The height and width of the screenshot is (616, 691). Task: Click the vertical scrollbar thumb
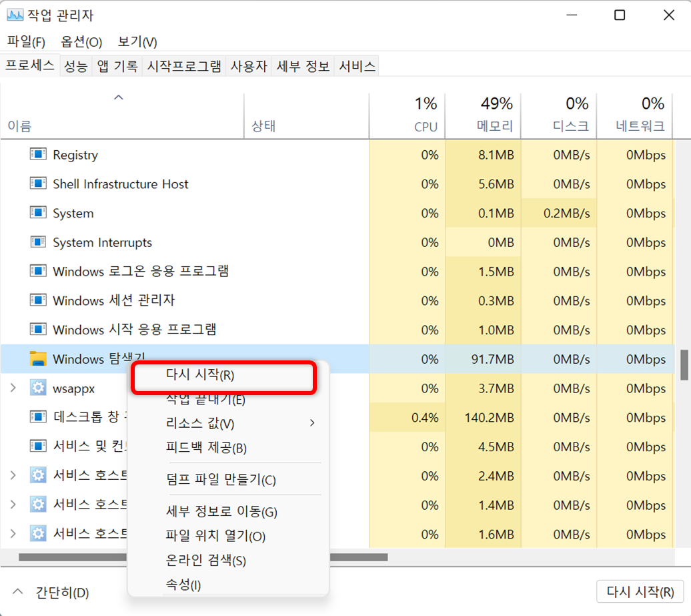pos(684,364)
